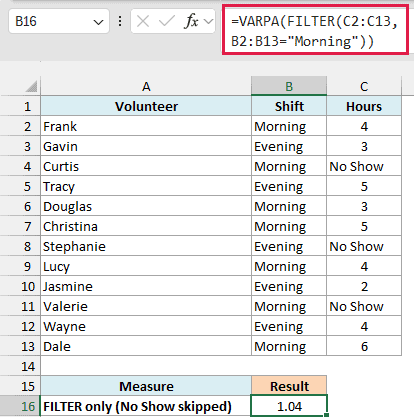Click the Name Box showing B16

59,21
